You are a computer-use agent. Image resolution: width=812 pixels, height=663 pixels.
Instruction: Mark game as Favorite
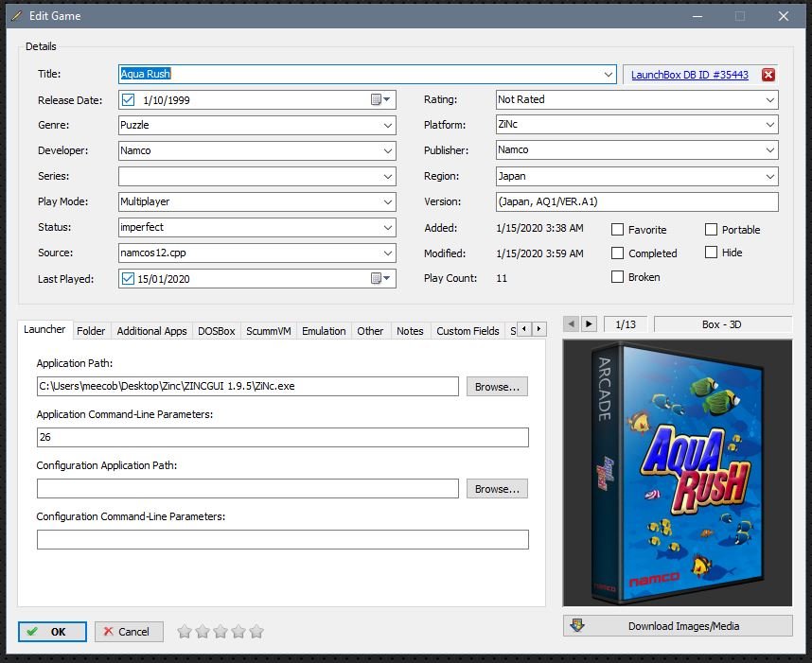617,229
